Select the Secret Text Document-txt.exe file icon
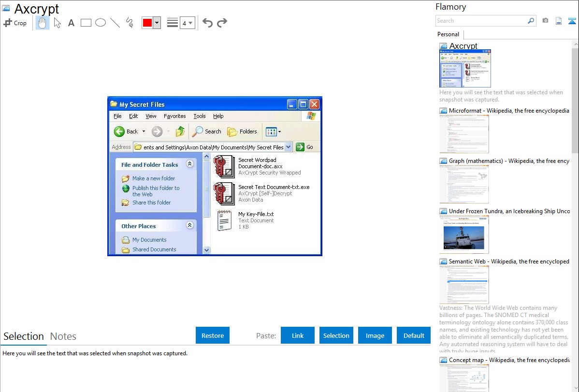This screenshot has height=392, width=579. click(x=224, y=194)
